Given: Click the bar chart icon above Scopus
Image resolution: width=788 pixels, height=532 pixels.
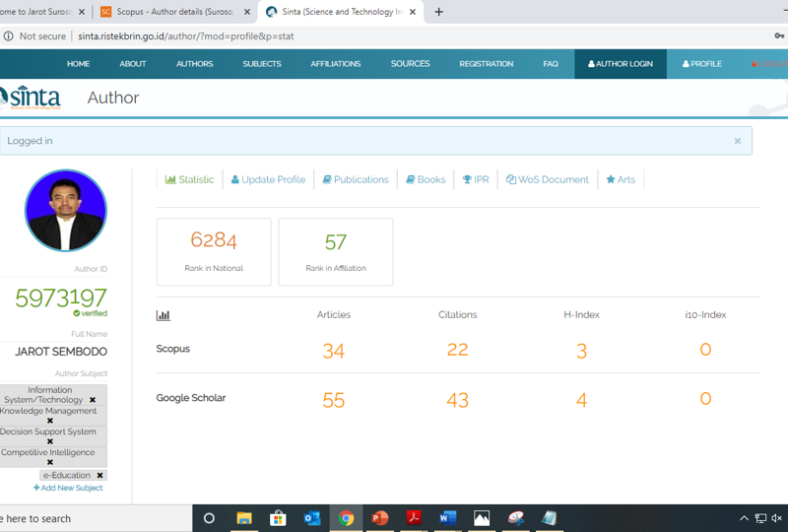Looking at the screenshot, I should coord(164,315).
